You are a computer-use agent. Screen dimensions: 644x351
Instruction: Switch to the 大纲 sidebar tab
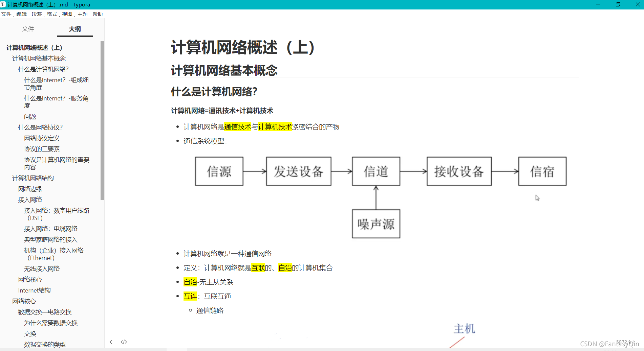75,29
